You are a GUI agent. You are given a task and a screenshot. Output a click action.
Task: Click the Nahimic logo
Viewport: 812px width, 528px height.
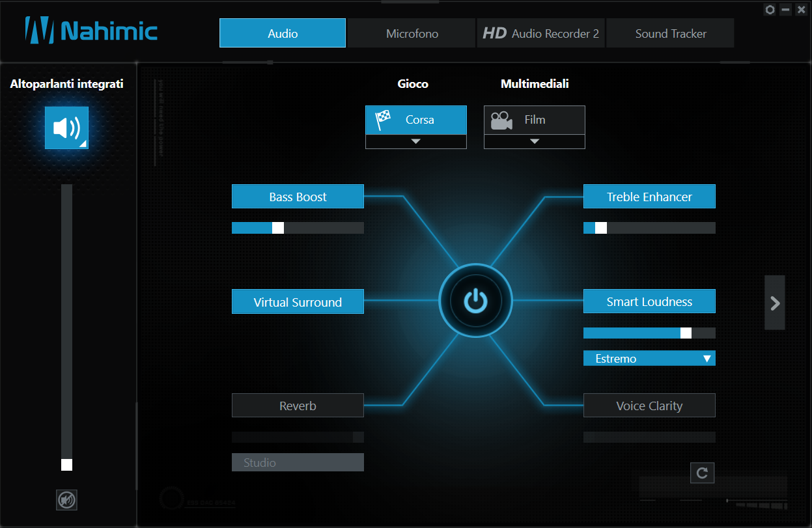[91, 31]
